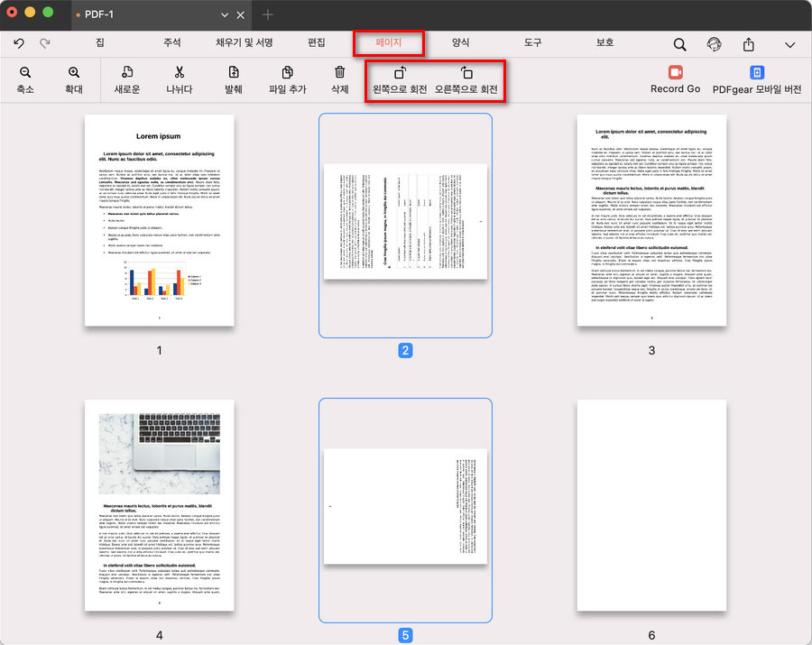Viewport: 812px width, 645px height.
Task: Switch to the 주석 tab
Action: pos(171,42)
